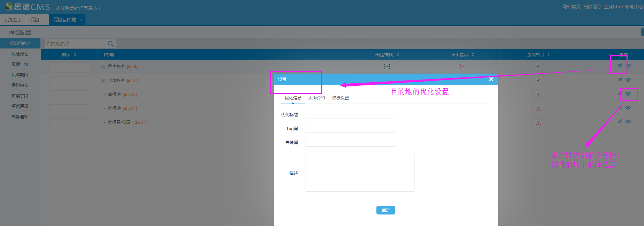Sort by the 排序 column arrows
The image size is (644, 226).
coord(75,55)
